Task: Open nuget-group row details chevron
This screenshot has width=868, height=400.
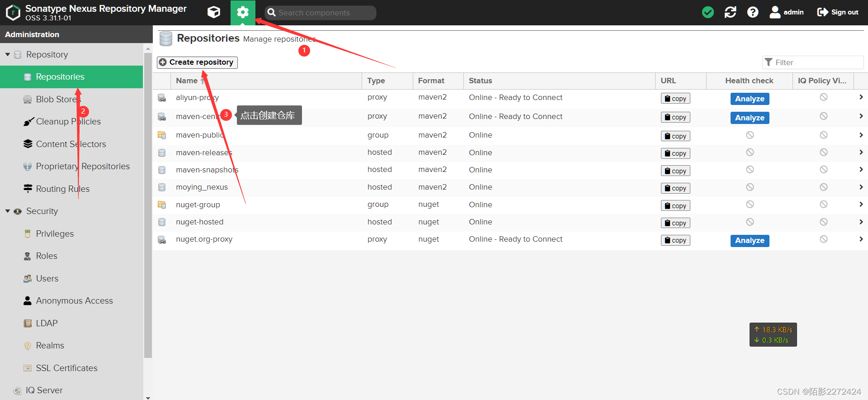Action: click(861, 205)
